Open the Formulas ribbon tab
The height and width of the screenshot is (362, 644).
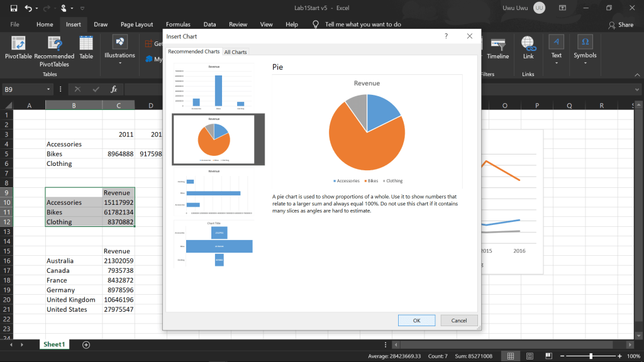[x=178, y=25]
